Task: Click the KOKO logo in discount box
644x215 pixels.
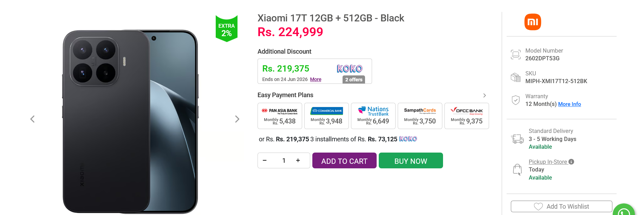Action: click(350, 69)
